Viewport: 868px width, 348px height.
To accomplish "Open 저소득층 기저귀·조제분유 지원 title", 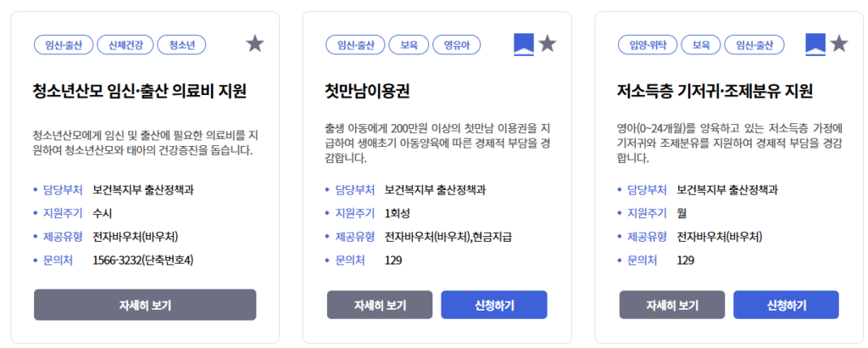I will tap(715, 91).
